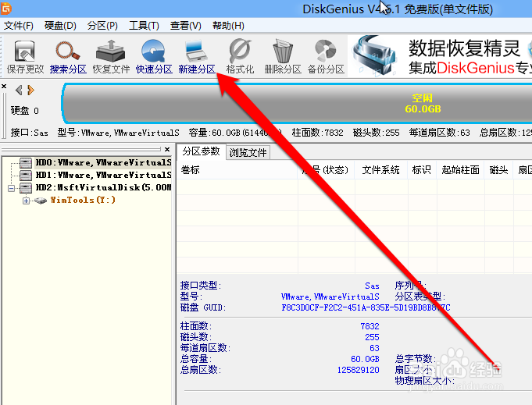Click the 总容量 value 60.0GB
This screenshot has width=532, height=405.
365,359
